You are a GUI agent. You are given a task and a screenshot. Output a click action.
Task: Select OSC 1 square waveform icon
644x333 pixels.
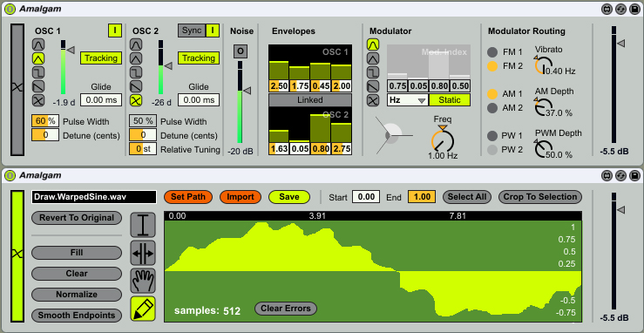[x=38, y=72]
